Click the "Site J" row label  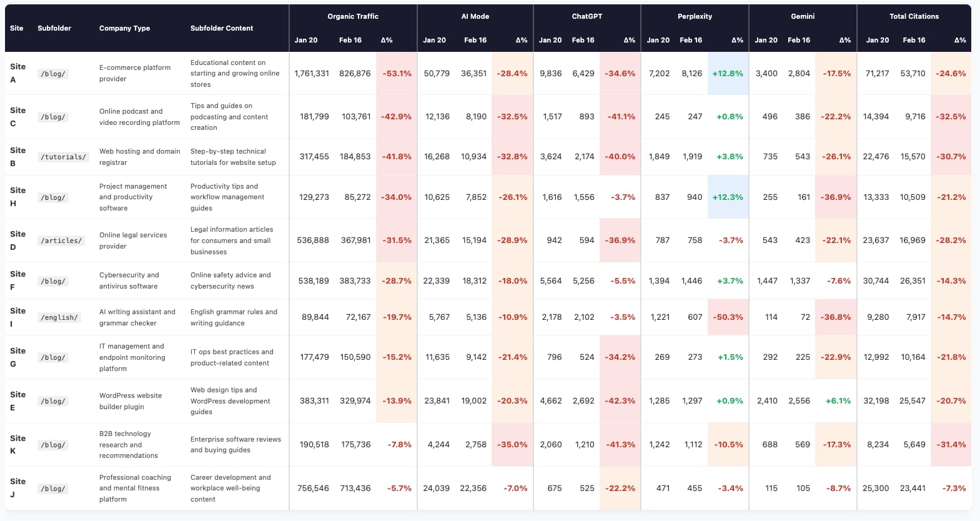tap(18, 488)
